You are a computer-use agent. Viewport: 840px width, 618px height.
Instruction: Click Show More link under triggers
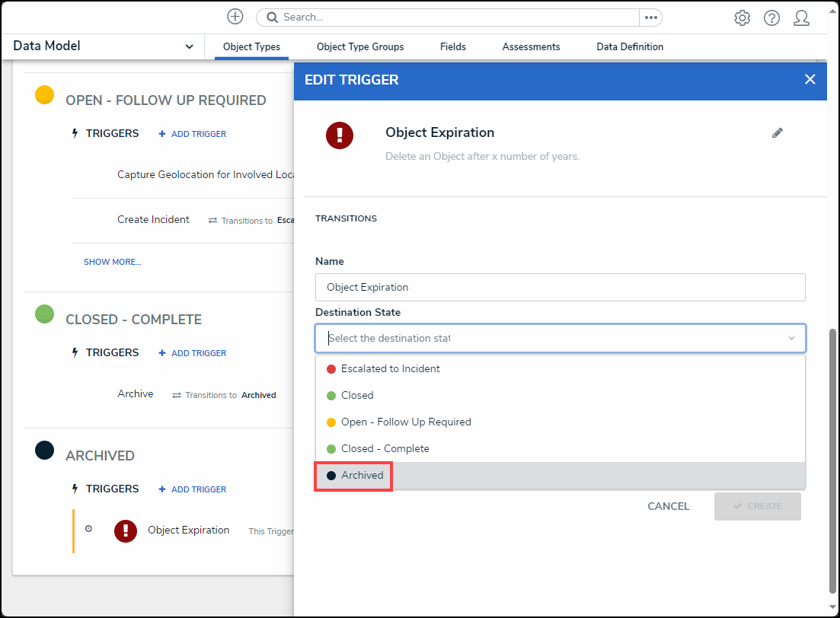click(112, 262)
